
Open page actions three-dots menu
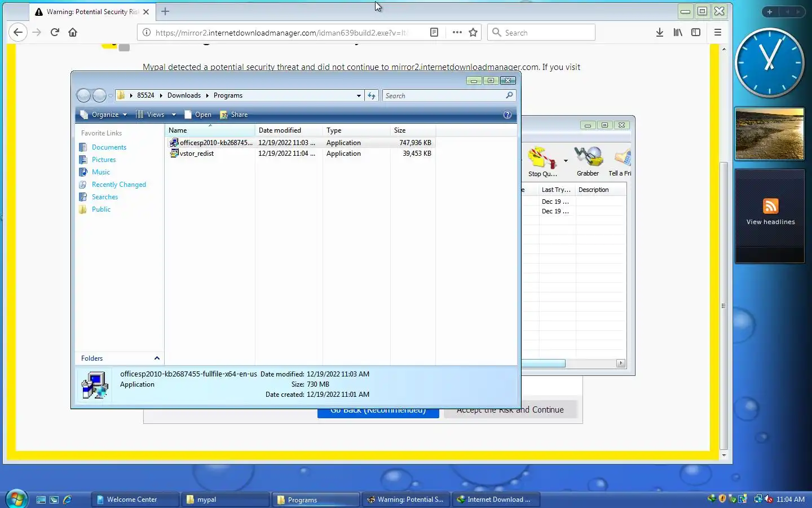point(457,32)
